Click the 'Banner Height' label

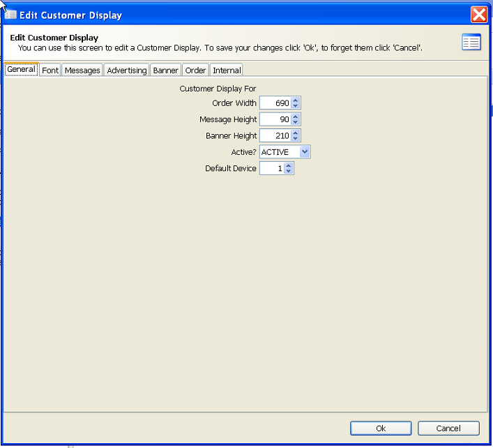pos(231,136)
